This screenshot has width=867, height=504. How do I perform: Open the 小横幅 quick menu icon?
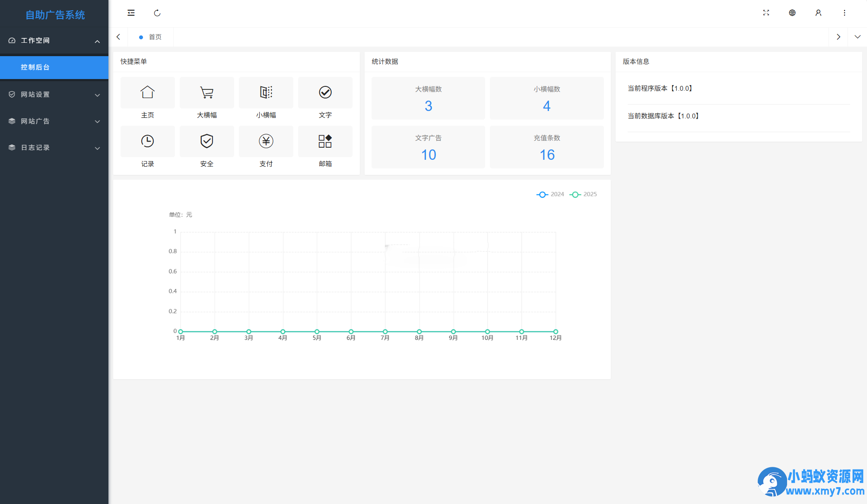[266, 92]
